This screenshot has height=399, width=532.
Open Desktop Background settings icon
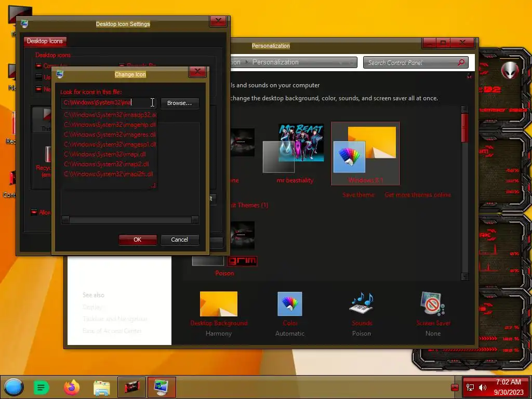point(219,304)
